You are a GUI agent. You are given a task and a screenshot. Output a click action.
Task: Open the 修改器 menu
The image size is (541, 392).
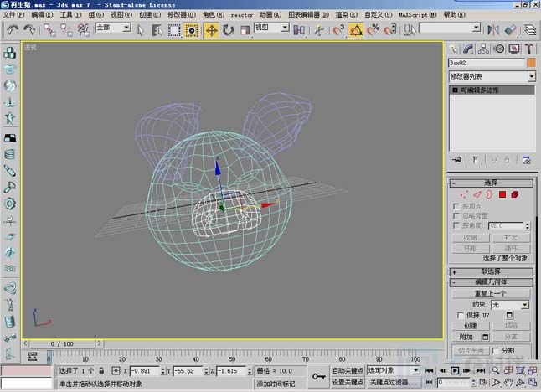182,15
